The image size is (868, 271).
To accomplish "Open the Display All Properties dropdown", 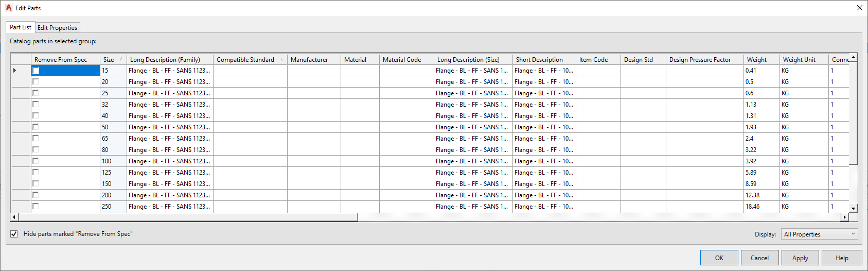I will pyautogui.click(x=820, y=234).
